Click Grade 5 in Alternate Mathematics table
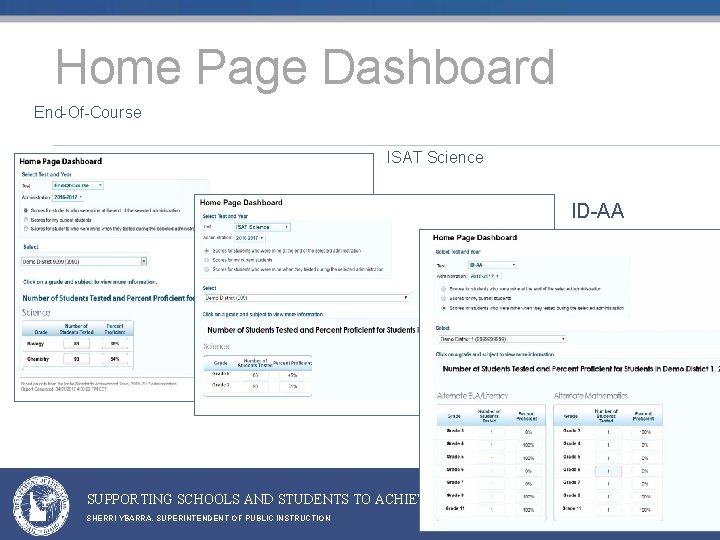Image resolution: width=720 pixels, height=540 pixels. click(572, 457)
